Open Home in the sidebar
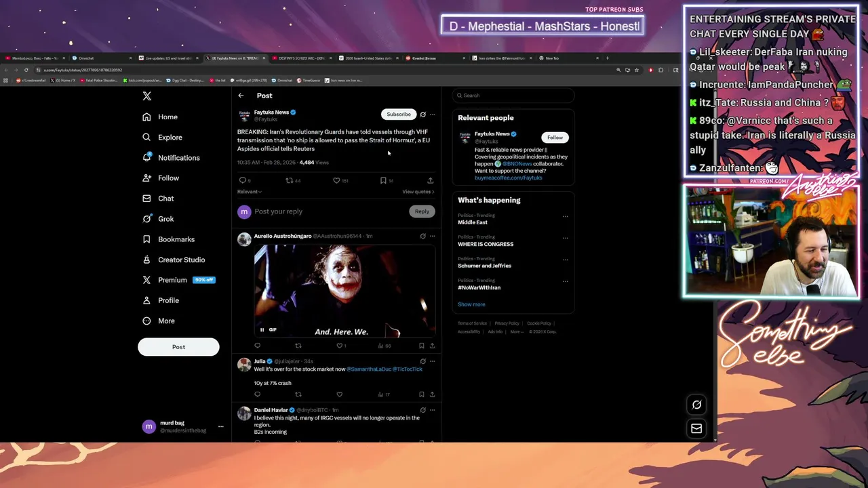 click(160, 117)
